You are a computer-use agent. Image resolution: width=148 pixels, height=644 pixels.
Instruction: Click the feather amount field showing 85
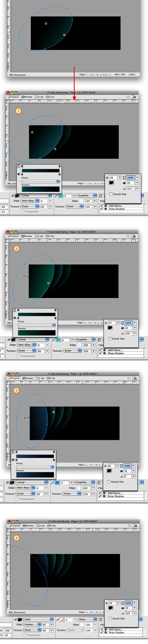pos(46,625)
